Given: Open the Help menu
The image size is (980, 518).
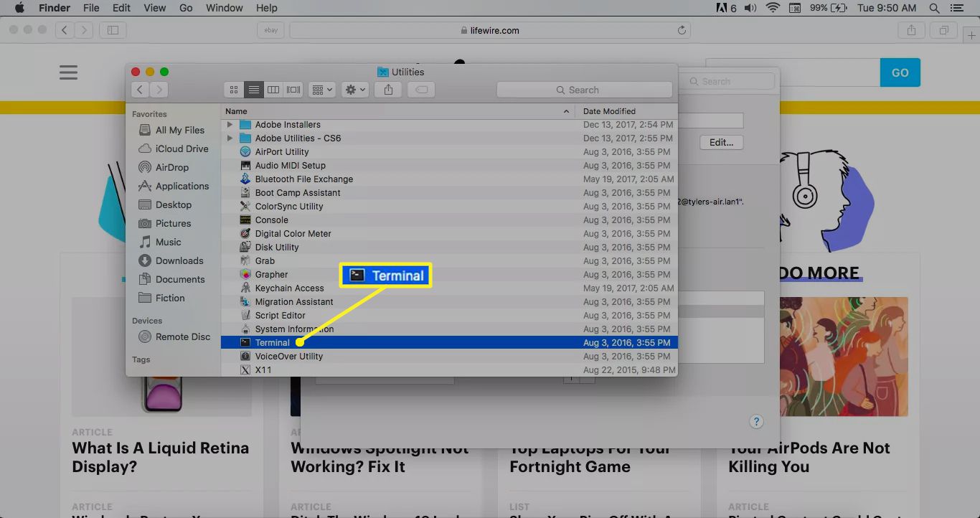Looking at the screenshot, I should point(267,8).
